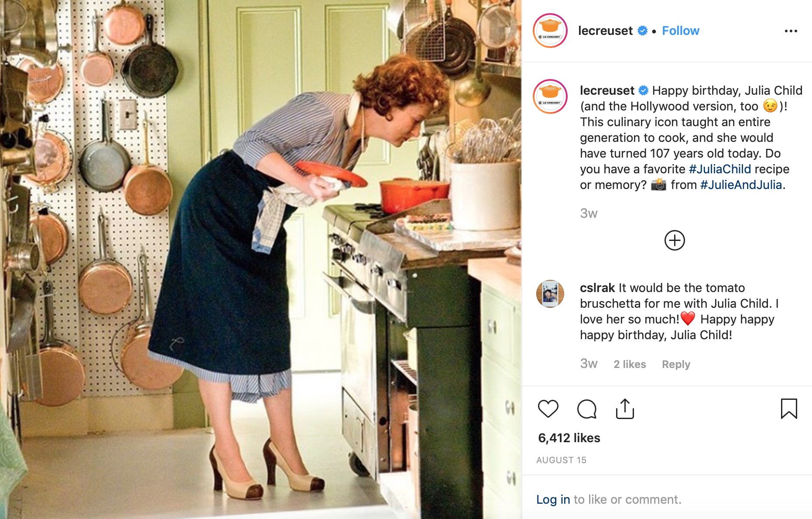Image resolution: width=812 pixels, height=519 pixels.
Task: Open the cslrak username link
Action: (597, 288)
